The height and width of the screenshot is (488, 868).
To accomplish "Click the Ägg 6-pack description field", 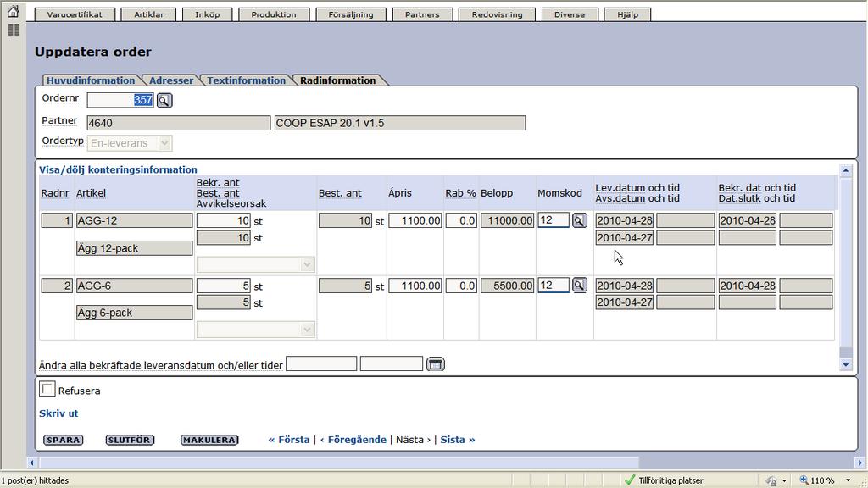I will (x=135, y=313).
